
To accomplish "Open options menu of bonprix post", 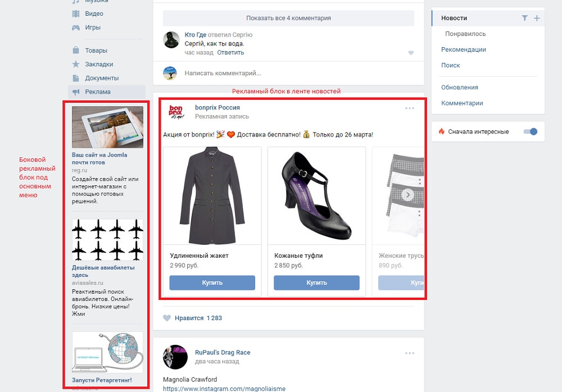I will [410, 108].
